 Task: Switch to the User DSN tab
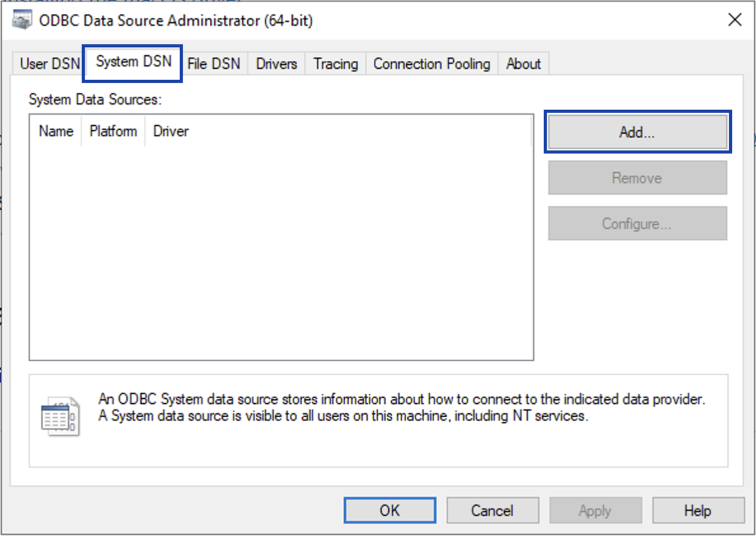[x=49, y=64]
